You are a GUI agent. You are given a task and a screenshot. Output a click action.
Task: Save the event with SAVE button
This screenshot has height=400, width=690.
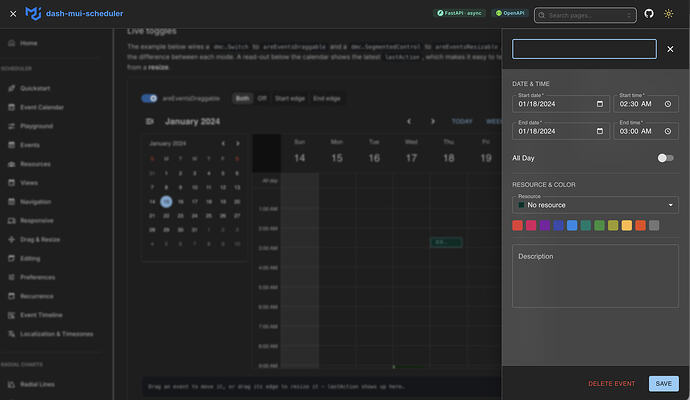664,384
